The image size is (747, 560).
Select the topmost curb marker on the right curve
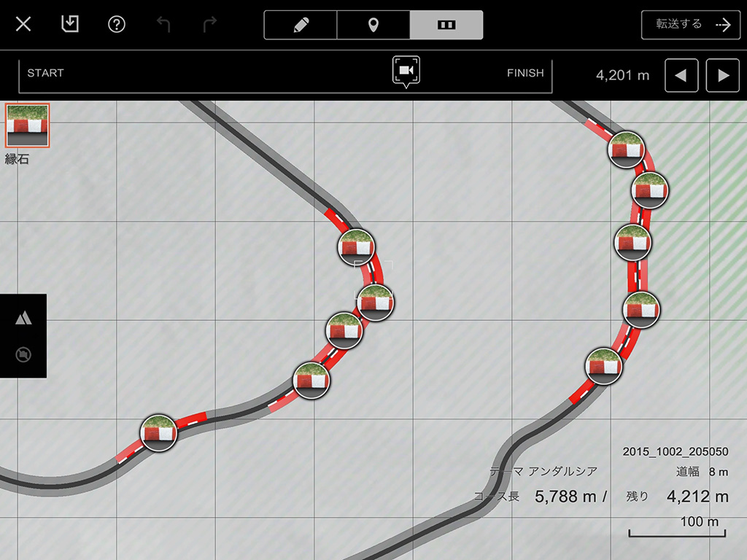pos(626,149)
